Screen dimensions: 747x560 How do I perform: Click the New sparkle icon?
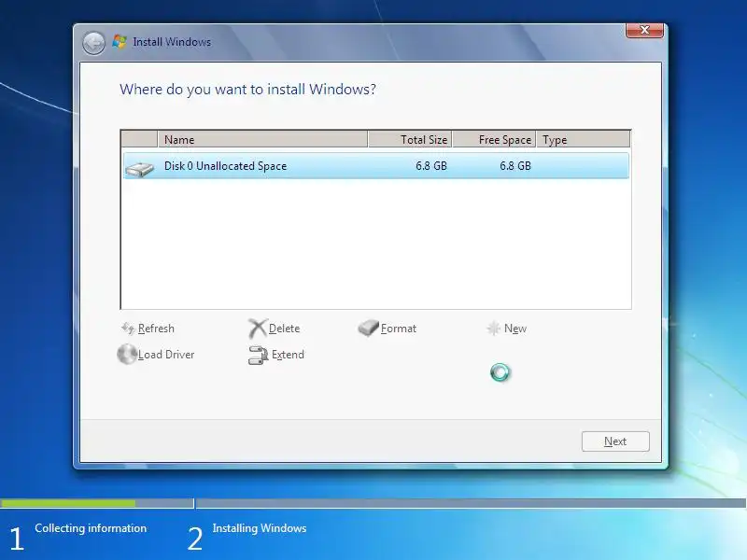(x=494, y=329)
